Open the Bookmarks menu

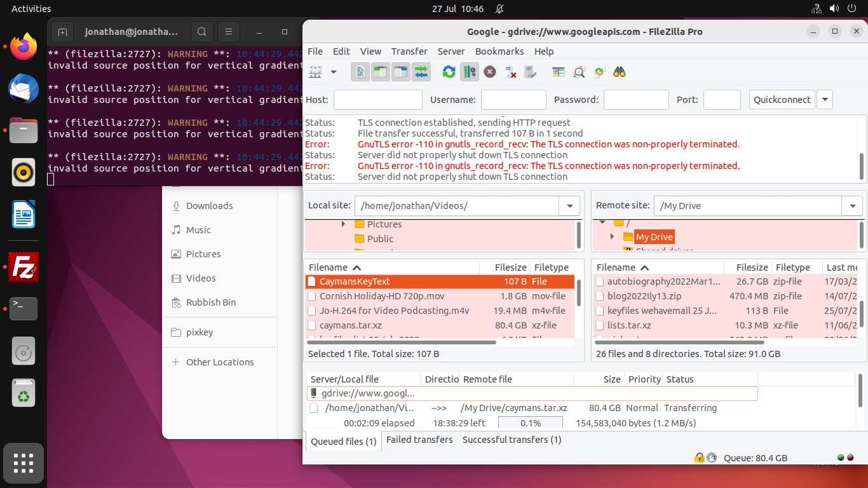point(499,51)
